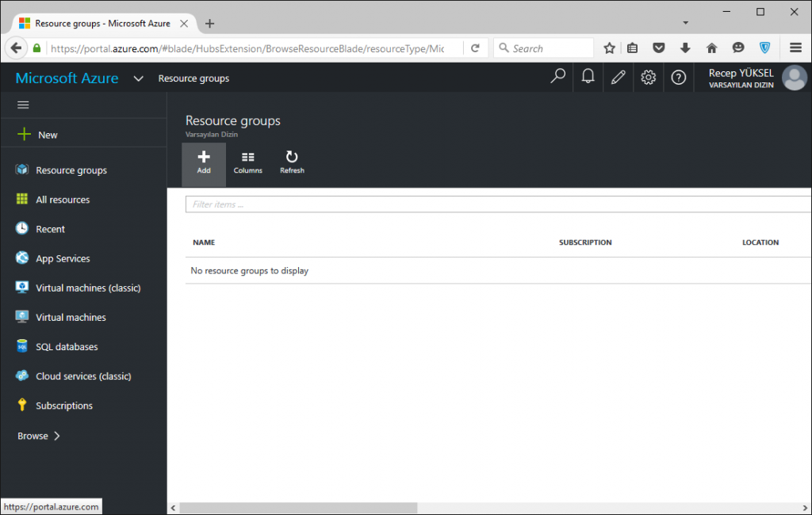The width and height of the screenshot is (812, 515).
Task: Open the Firefox hamburger menu
Action: [x=795, y=48]
